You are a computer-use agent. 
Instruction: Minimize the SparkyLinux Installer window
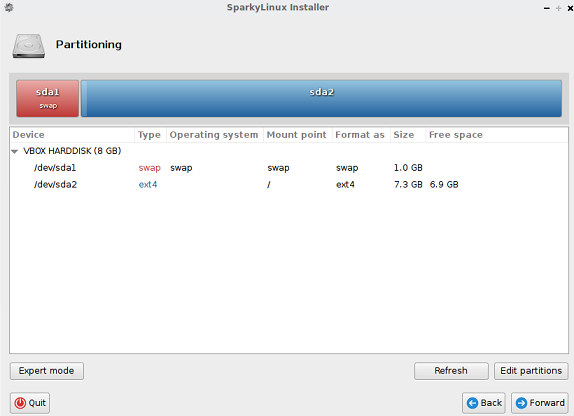click(x=547, y=8)
